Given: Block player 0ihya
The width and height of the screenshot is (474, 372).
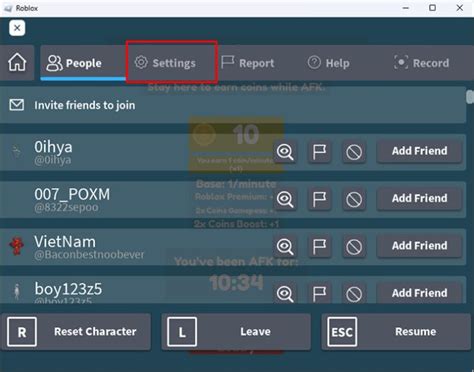Looking at the screenshot, I should [x=354, y=152].
